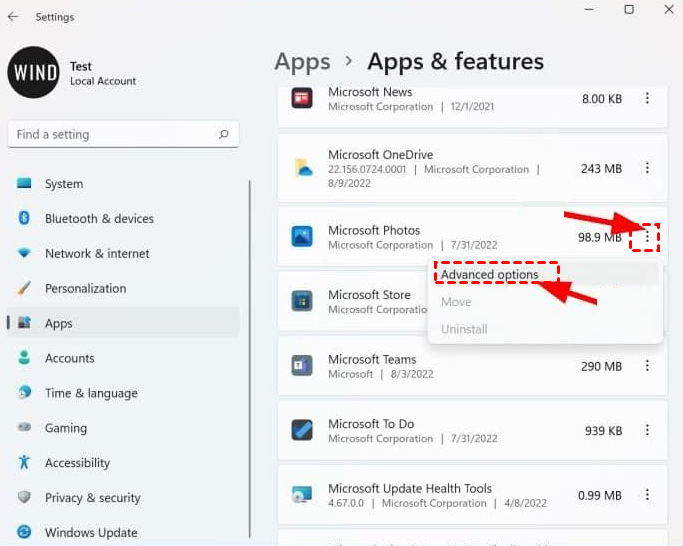Go to Windows Update section
This screenshot has width=683, height=546.
point(91,533)
